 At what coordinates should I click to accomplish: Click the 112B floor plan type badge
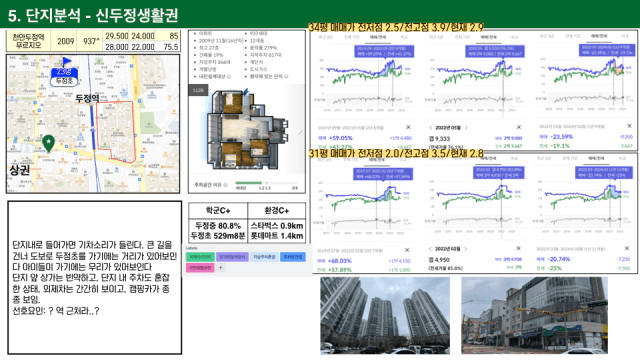click(x=198, y=90)
